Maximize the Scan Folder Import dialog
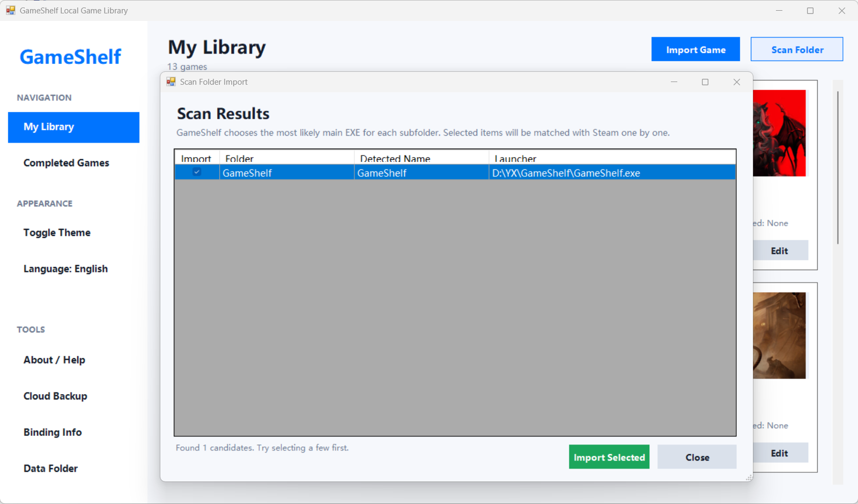858x504 pixels. (x=705, y=82)
